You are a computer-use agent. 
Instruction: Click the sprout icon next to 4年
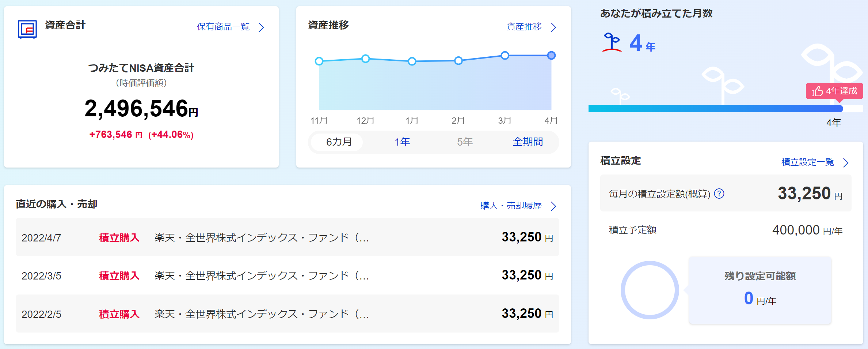[x=612, y=42]
